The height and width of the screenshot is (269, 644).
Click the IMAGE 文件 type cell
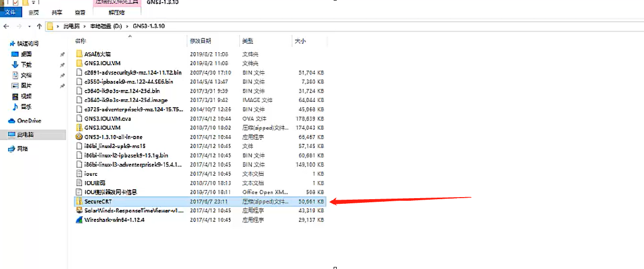[x=257, y=100]
